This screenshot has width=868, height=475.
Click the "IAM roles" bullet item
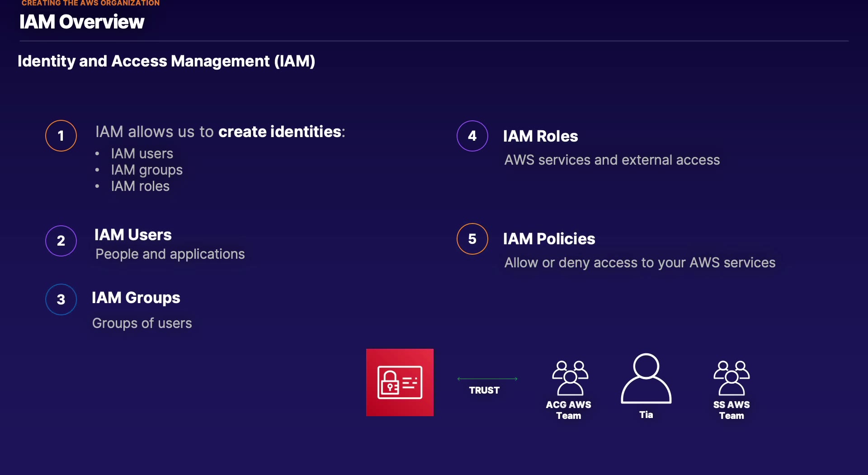coord(140,186)
